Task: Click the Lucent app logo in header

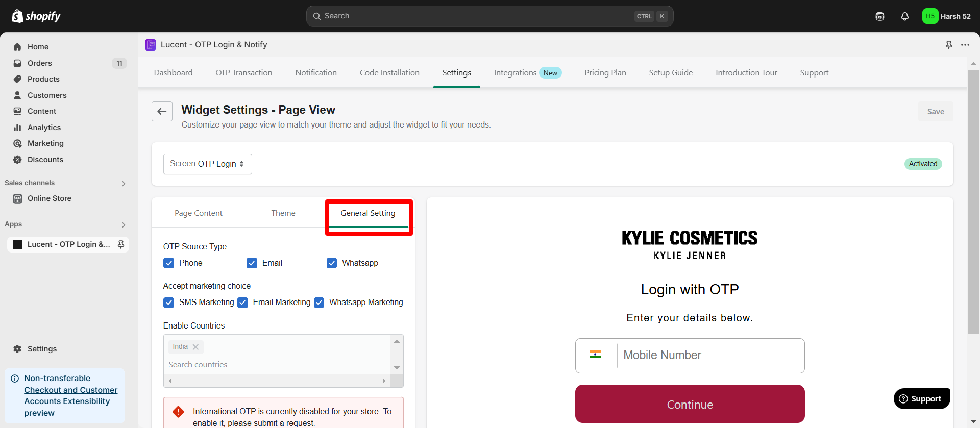Action: [x=151, y=45]
